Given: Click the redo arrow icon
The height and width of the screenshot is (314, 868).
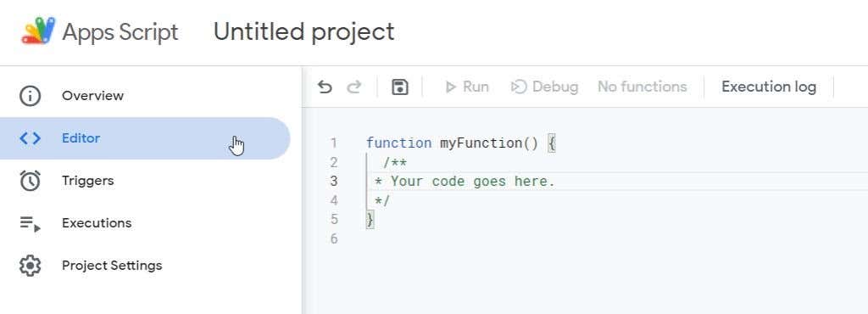Looking at the screenshot, I should click(x=353, y=87).
